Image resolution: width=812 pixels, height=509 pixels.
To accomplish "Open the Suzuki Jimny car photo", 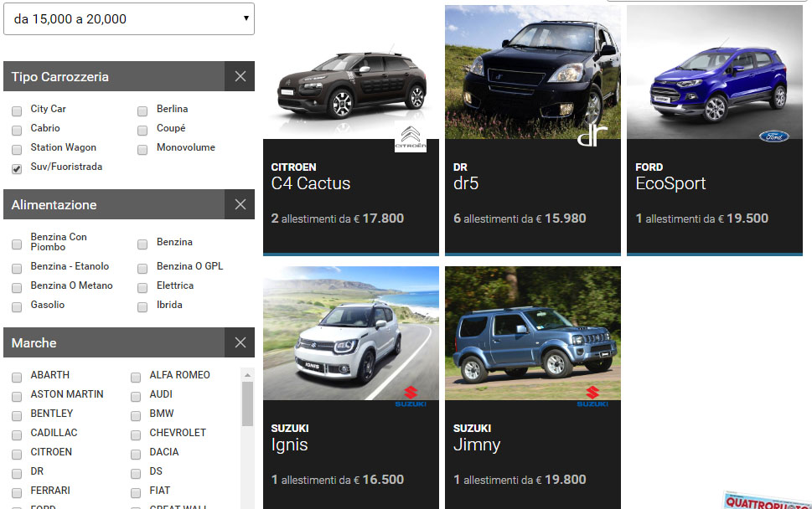I will (x=532, y=333).
